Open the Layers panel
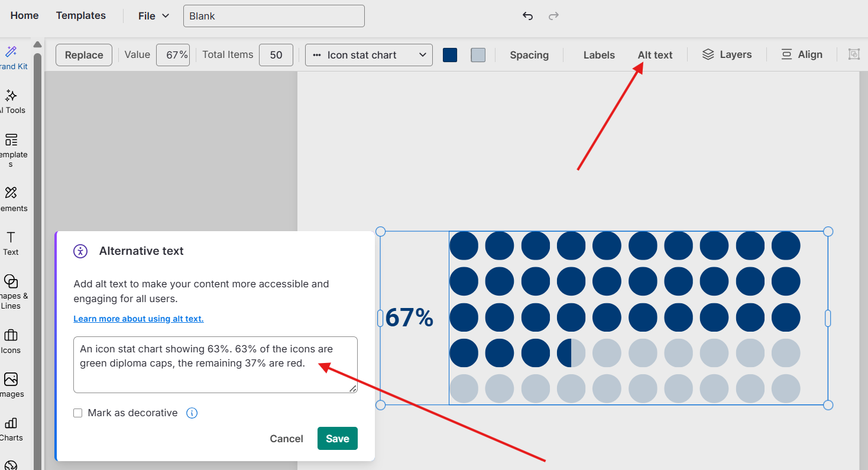 (x=727, y=54)
